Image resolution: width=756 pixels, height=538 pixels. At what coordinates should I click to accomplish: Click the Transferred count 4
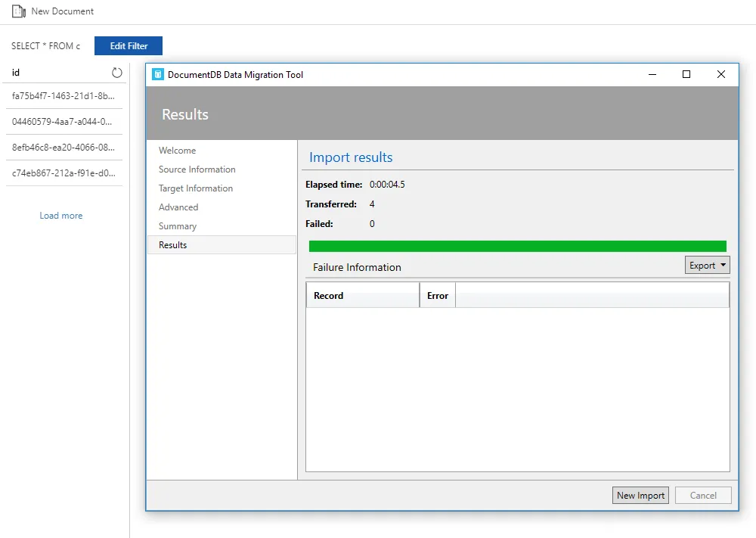pos(372,204)
